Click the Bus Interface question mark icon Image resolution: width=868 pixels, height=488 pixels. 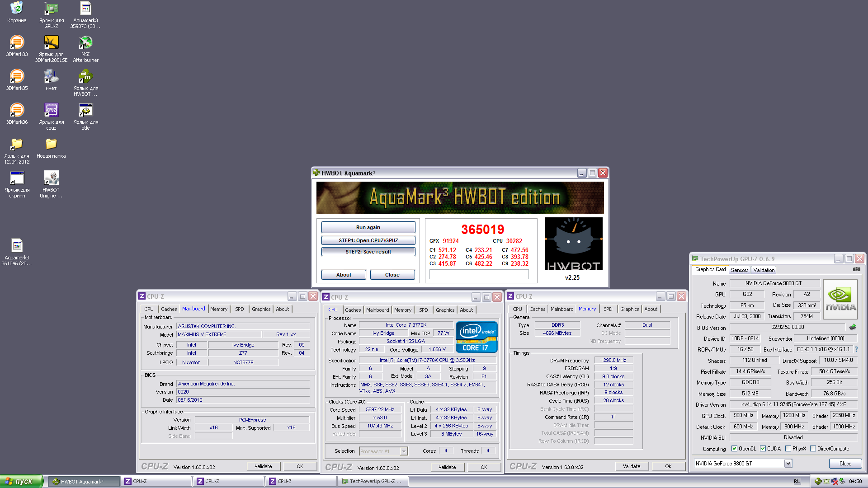[856, 349]
